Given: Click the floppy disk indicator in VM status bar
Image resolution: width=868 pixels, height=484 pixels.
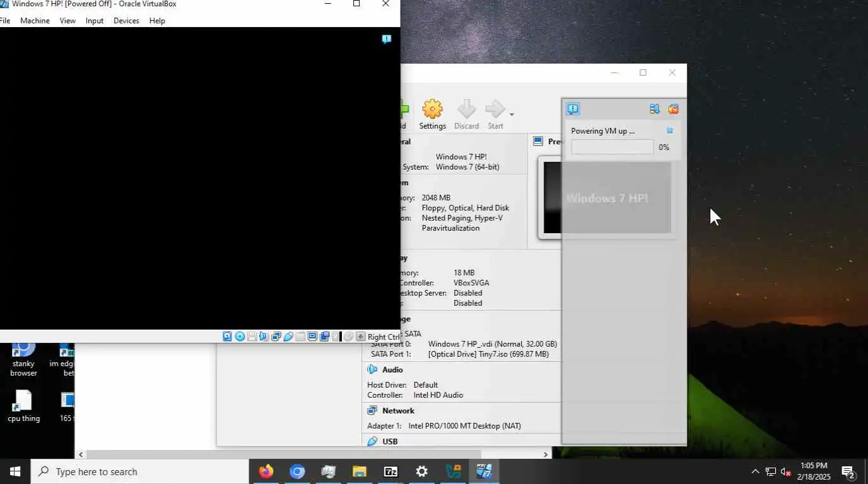Looking at the screenshot, I should (x=252, y=337).
